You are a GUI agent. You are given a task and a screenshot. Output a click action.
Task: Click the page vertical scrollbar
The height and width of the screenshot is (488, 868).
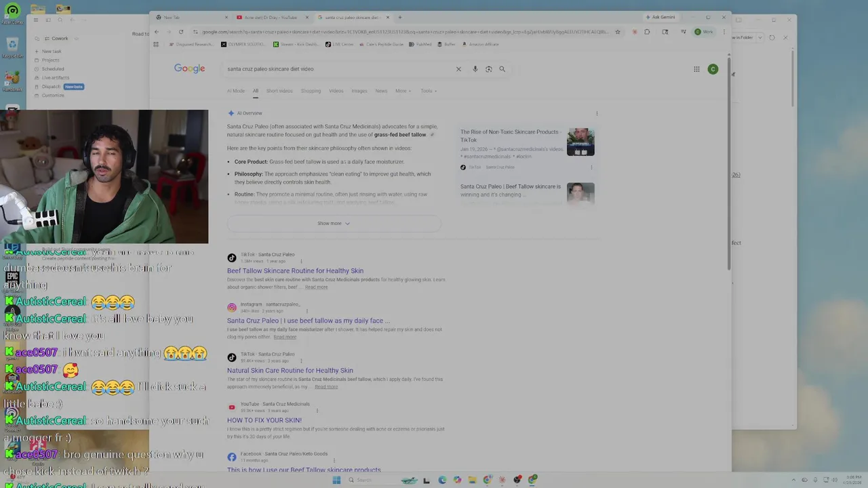[x=730, y=163]
